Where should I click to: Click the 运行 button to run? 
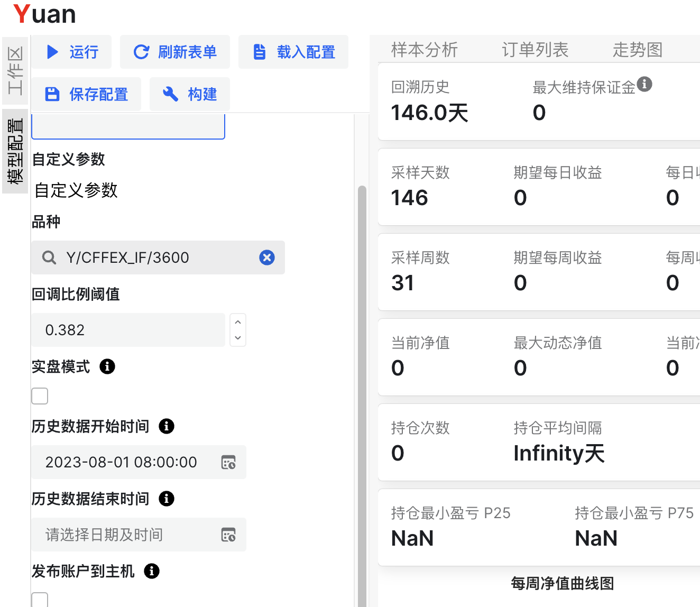pyautogui.click(x=71, y=52)
